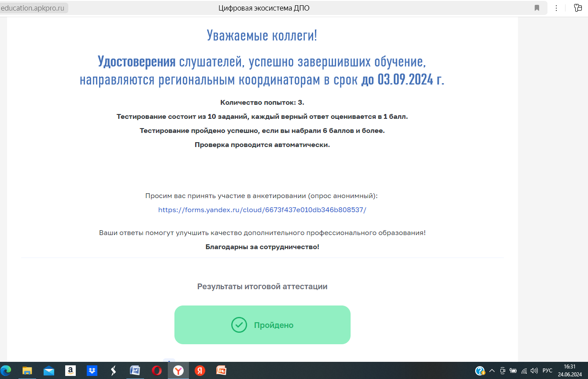Click the Уважаемые коллеги! heading
Viewport: 588px width, 379px height.
click(262, 35)
